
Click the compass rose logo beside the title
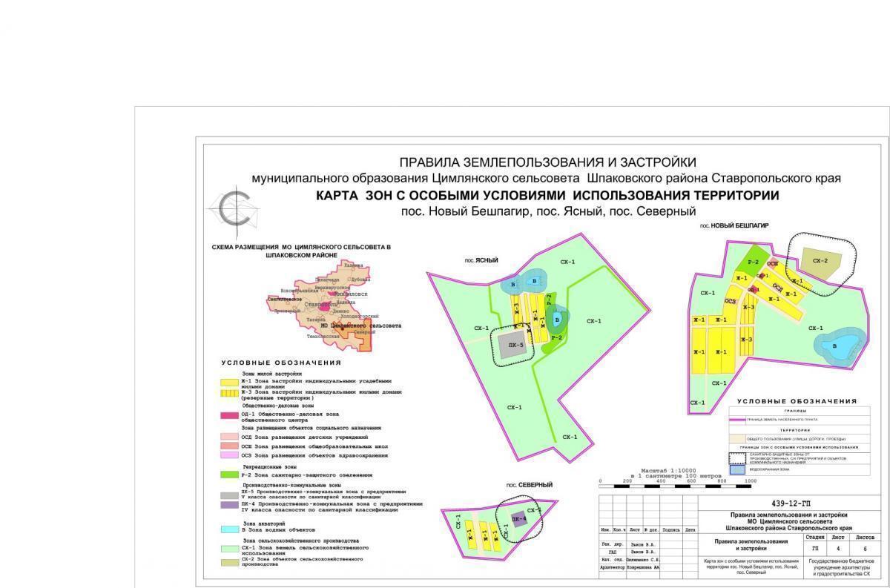coord(236,210)
